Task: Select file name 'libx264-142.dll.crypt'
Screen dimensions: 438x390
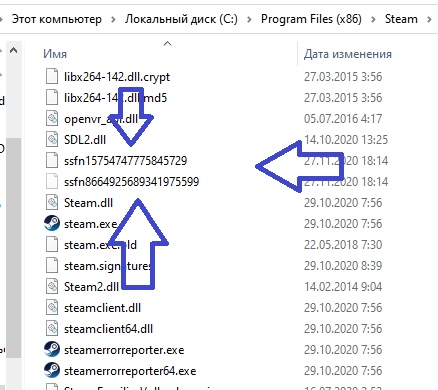Action: 117,77
